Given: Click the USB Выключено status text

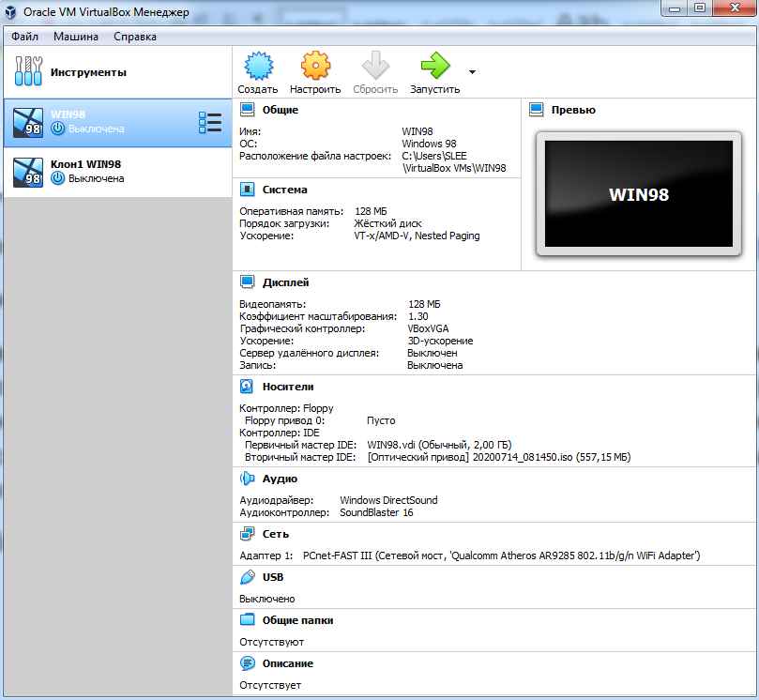Looking at the screenshot, I should click(x=267, y=599).
